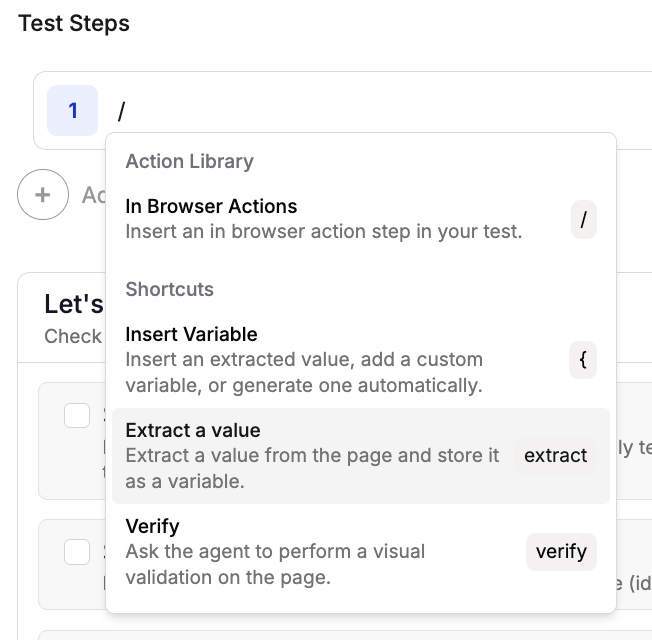
Task: Click the slash shortcut key badge
Action: click(x=583, y=219)
